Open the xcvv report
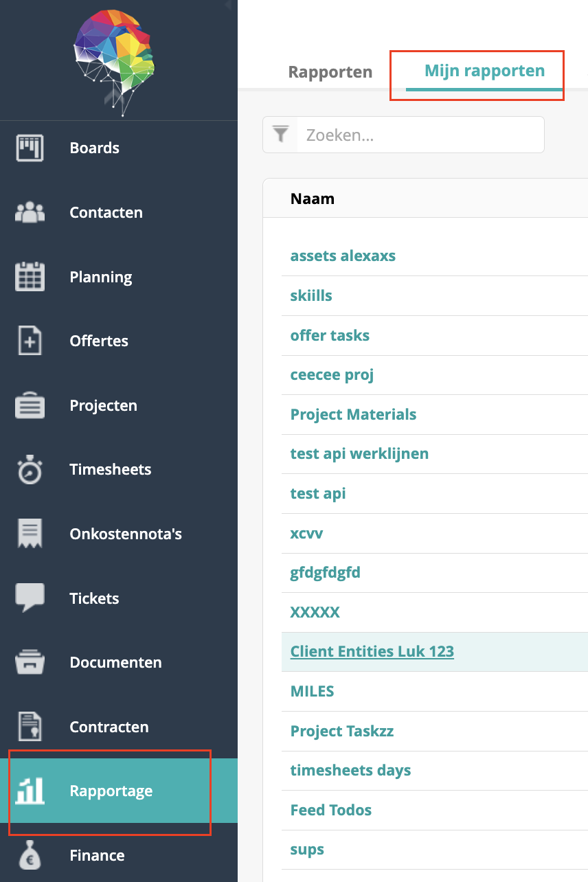The width and height of the screenshot is (588, 882). 306,533
